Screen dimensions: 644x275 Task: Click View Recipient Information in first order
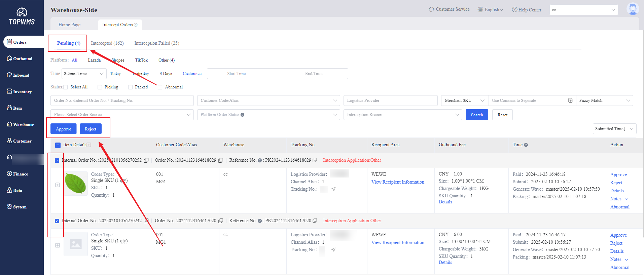(x=398, y=182)
